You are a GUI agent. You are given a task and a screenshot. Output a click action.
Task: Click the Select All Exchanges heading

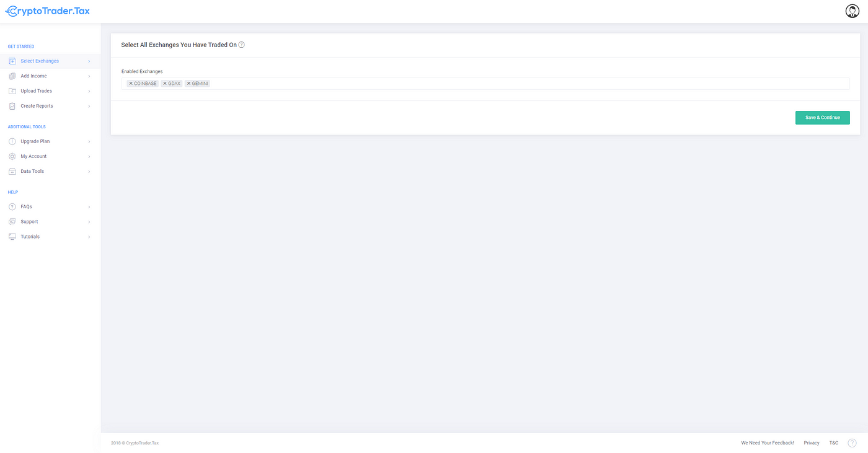(x=179, y=45)
